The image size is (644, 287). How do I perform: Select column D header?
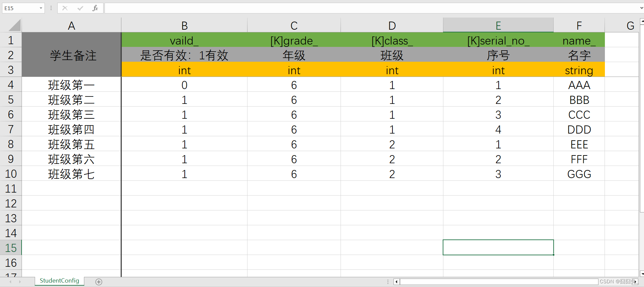[x=392, y=25]
